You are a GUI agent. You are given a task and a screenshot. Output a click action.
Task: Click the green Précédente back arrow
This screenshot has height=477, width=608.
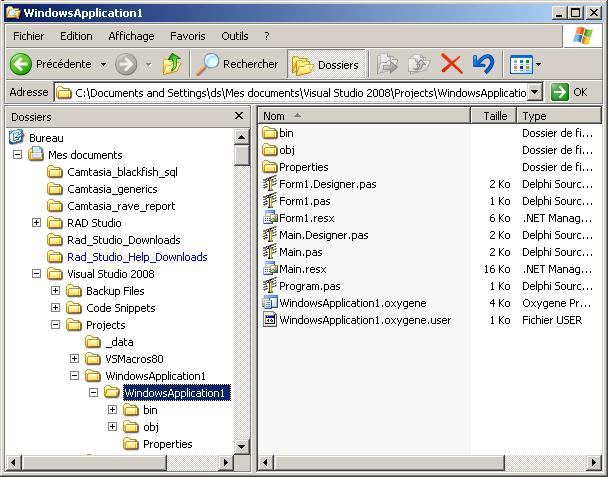[x=21, y=64]
